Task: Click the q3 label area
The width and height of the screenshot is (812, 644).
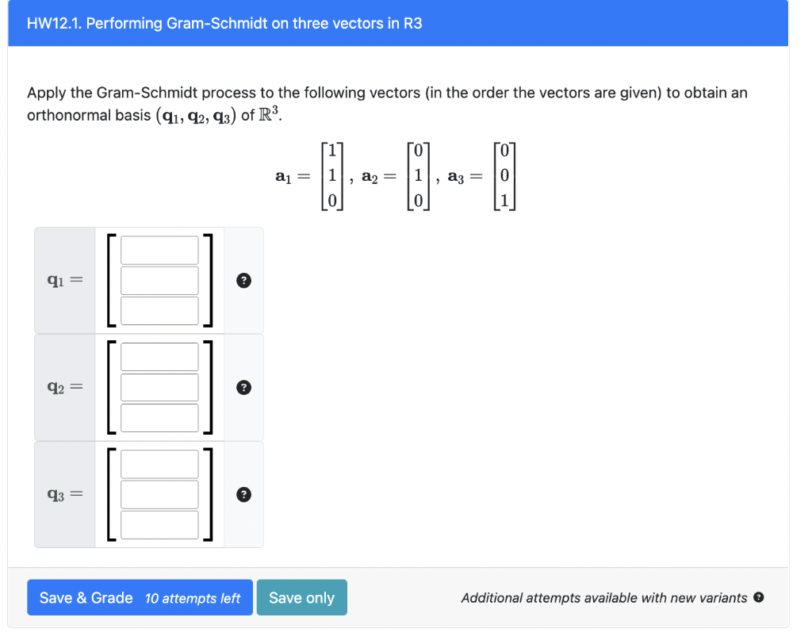Action: (x=63, y=494)
